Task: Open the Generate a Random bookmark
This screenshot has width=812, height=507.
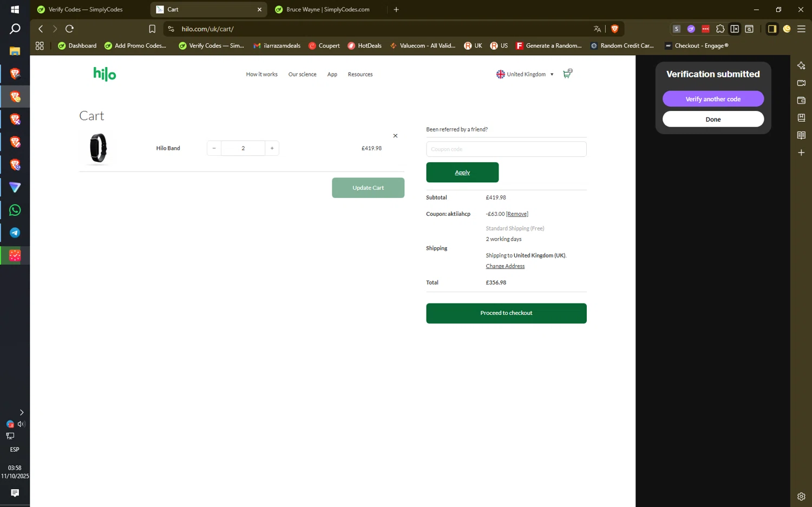Action: (x=548, y=45)
